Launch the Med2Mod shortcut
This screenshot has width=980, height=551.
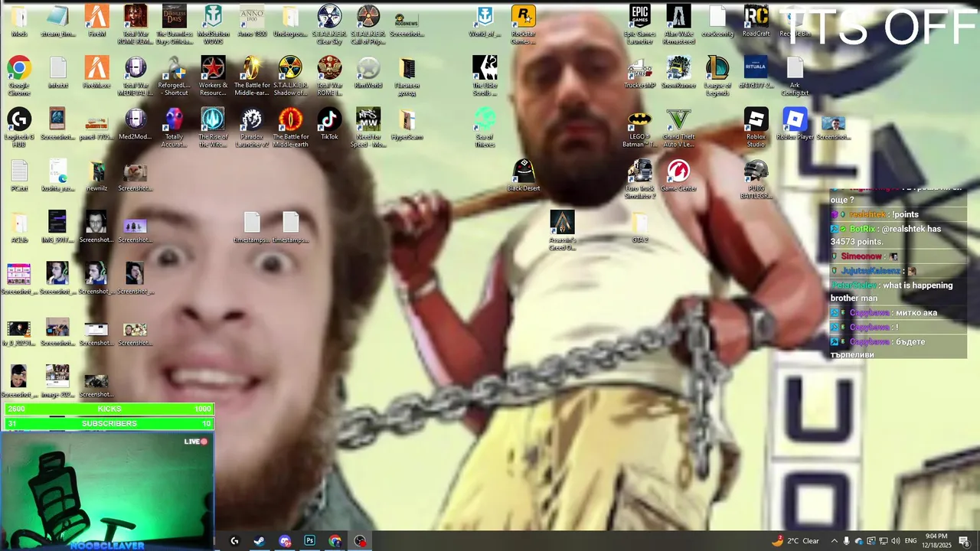click(136, 124)
